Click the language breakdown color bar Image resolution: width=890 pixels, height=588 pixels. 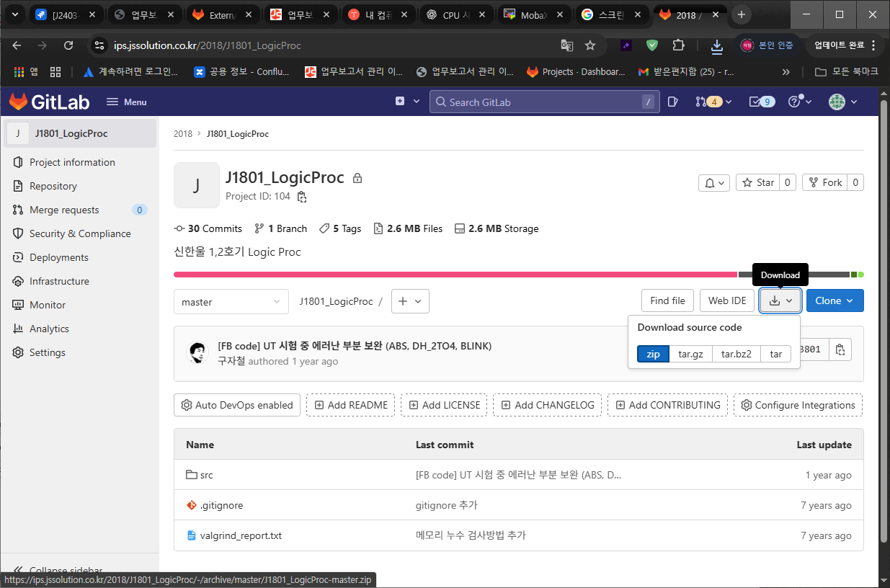[x=454, y=275]
